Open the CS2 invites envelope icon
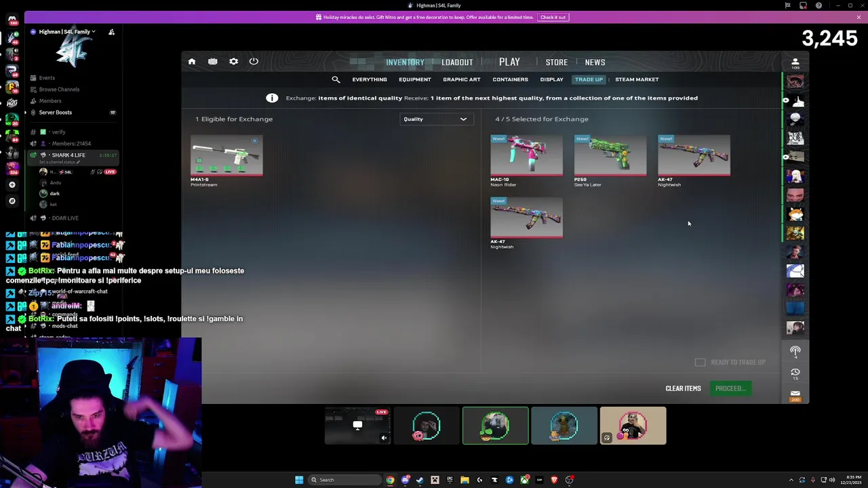The height and width of the screenshot is (488, 868). pyautogui.click(x=795, y=393)
